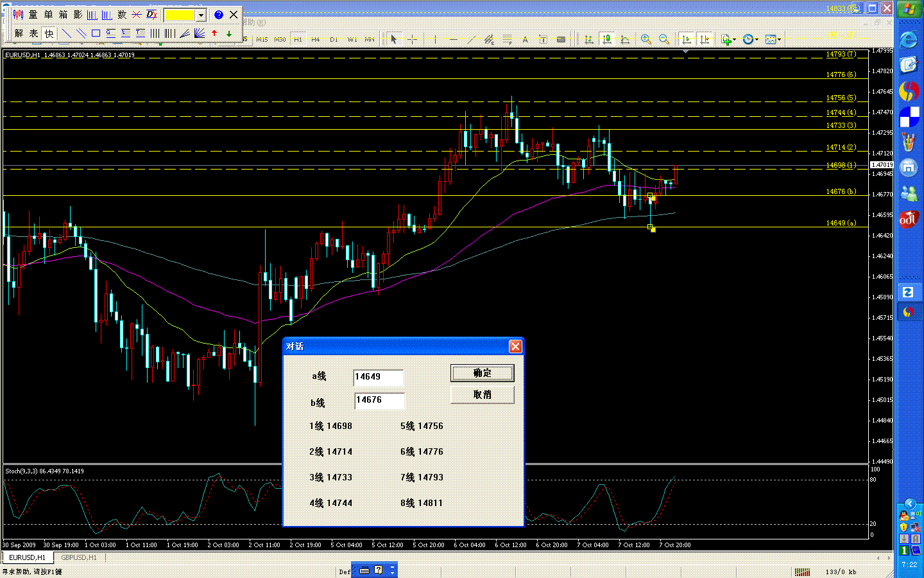This screenshot has width=924, height=578.
Task: Click the 5线 14756 value in dialog
Action: 422,426
